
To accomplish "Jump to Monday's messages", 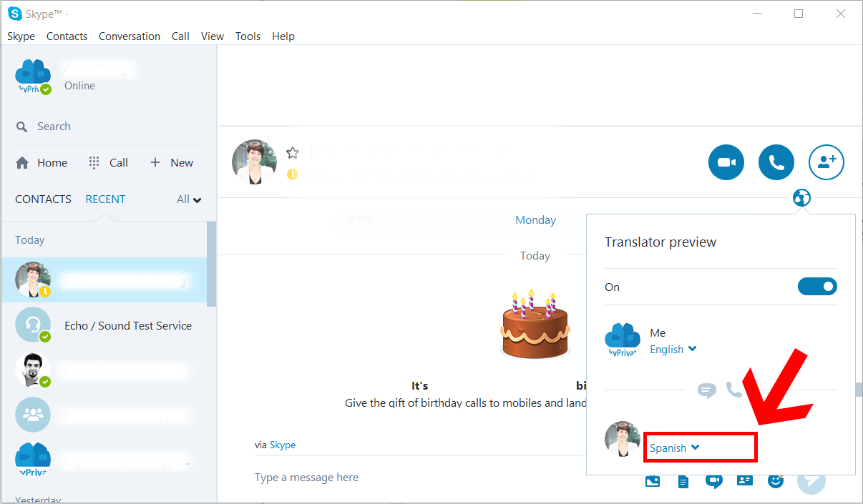I will [535, 220].
